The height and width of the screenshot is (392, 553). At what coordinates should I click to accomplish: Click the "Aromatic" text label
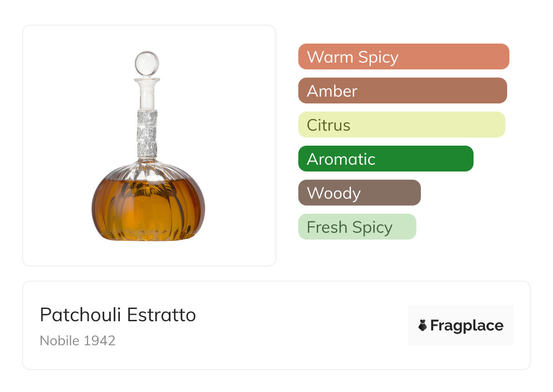[341, 159]
